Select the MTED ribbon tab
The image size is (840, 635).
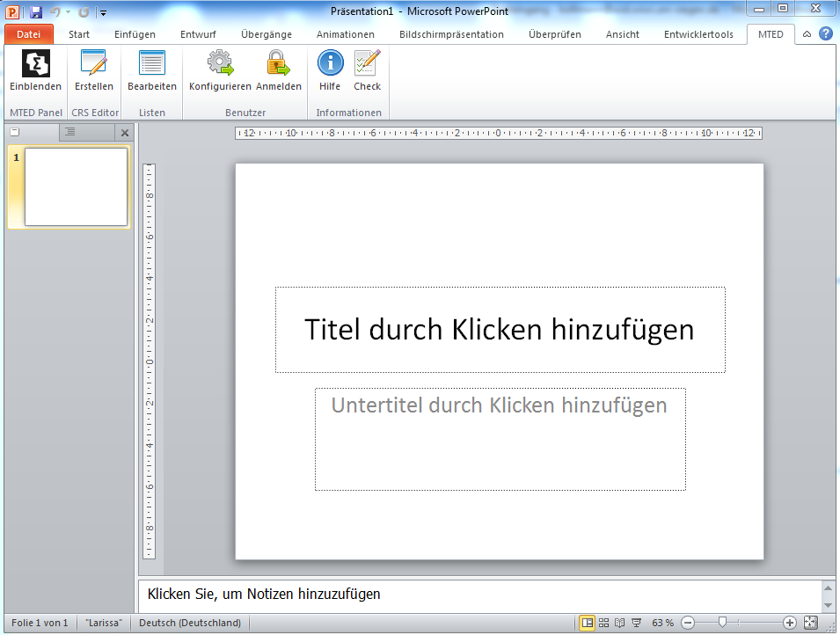[x=771, y=34]
